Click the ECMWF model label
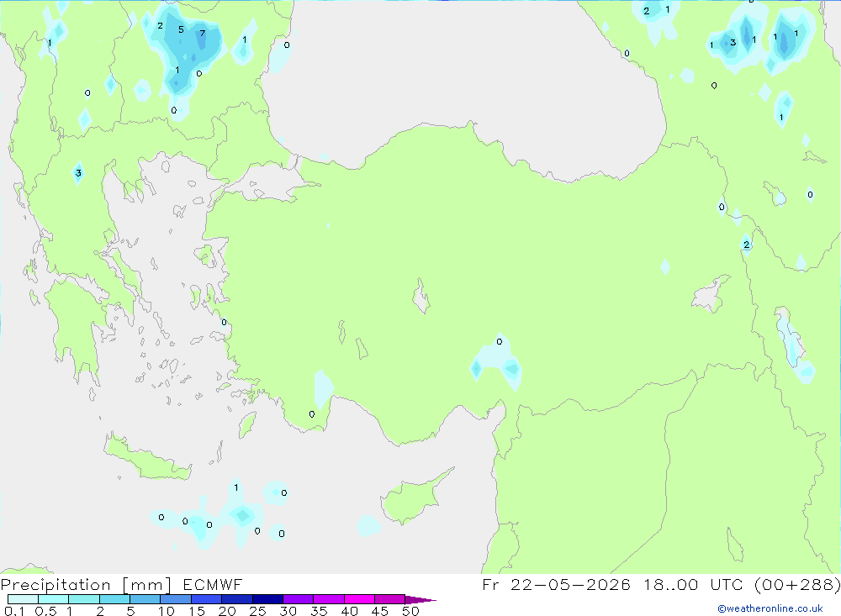 [x=213, y=585]
